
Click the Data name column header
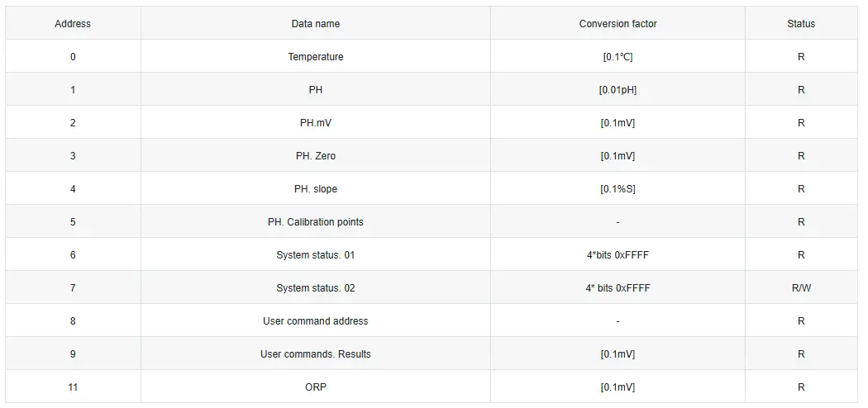pyautogui.click(x=316, y=24)
